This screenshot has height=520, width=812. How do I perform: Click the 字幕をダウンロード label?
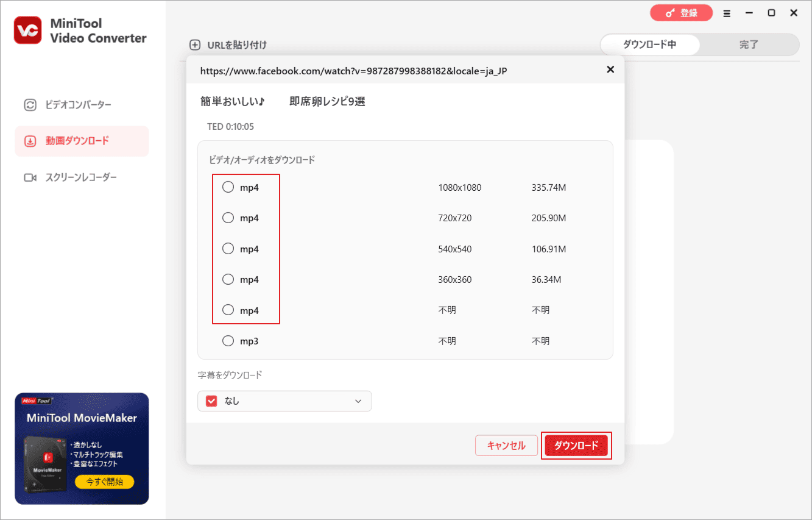pyautogui.click(x=230, y=375)
